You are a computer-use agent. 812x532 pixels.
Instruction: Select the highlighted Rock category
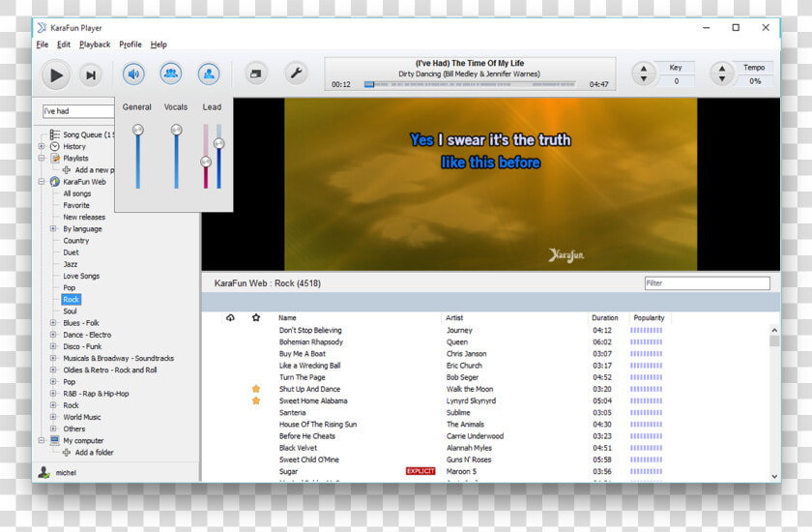[71, 300]
